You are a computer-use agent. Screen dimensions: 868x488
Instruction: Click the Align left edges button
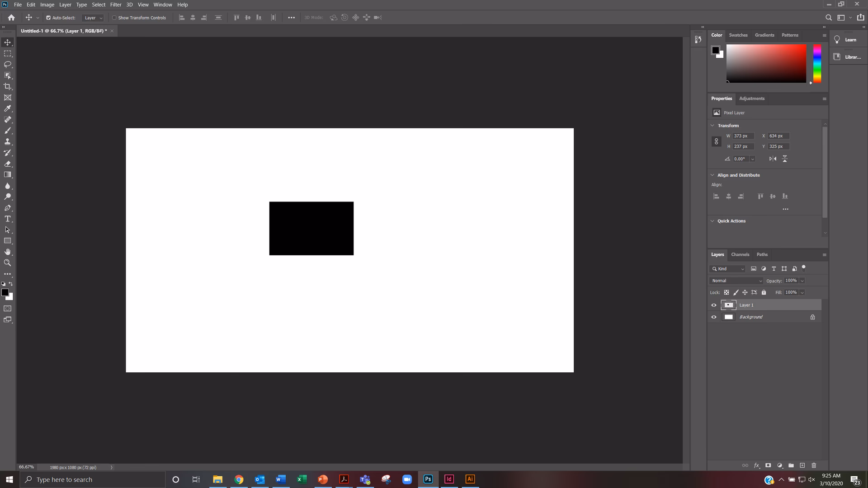tap(716, 196)
